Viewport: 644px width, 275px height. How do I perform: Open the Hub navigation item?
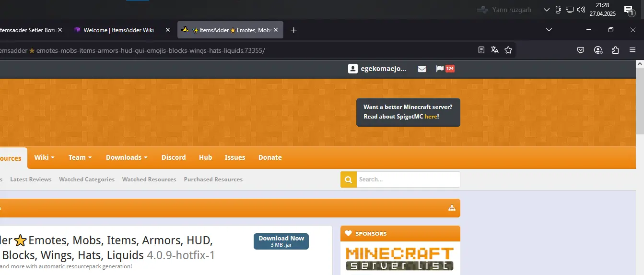click(x=205, y=157)
